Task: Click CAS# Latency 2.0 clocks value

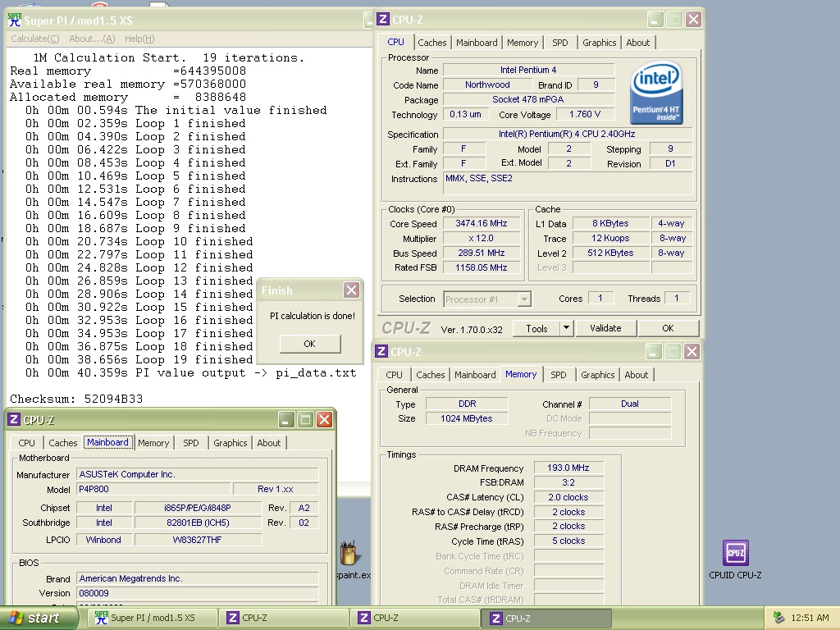Action: pos(568,497)
